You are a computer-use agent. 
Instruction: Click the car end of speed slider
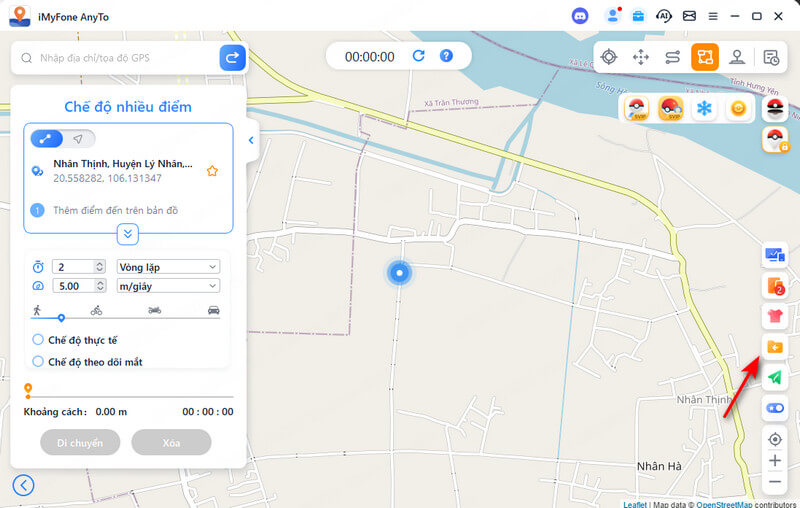point(213,311)
